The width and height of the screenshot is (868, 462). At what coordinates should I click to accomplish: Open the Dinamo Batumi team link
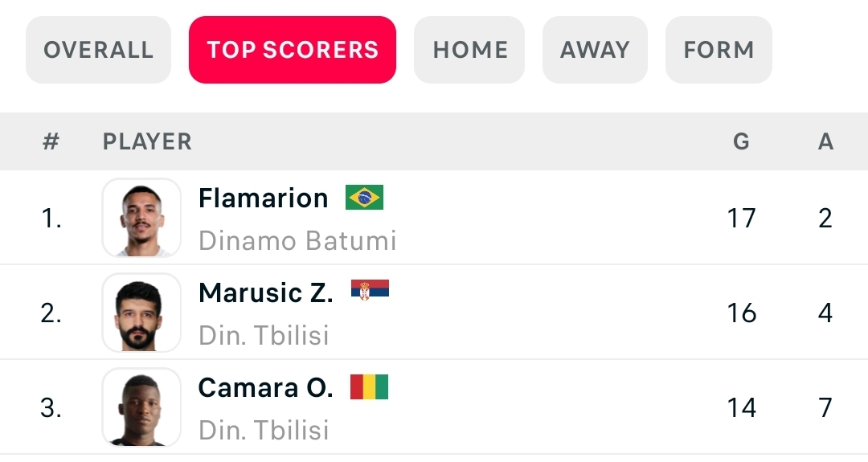[x=297, y=240]
